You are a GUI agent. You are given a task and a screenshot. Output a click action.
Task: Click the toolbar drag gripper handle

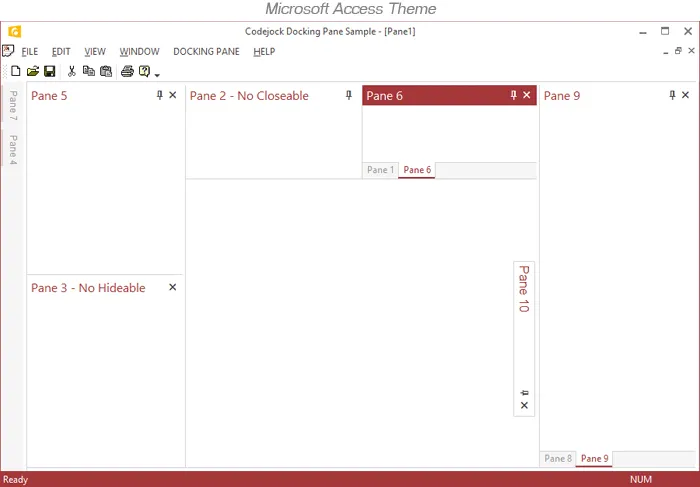5,71
